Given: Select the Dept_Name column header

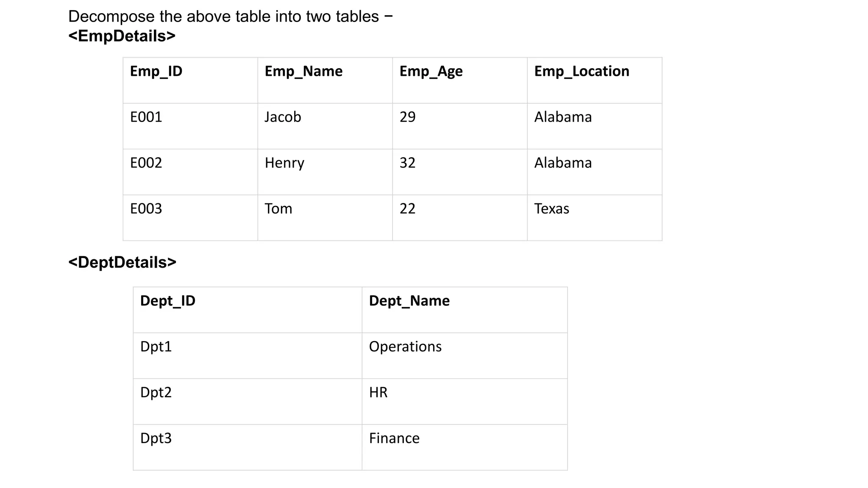Looking at the screenshot, I should (409, 301).
